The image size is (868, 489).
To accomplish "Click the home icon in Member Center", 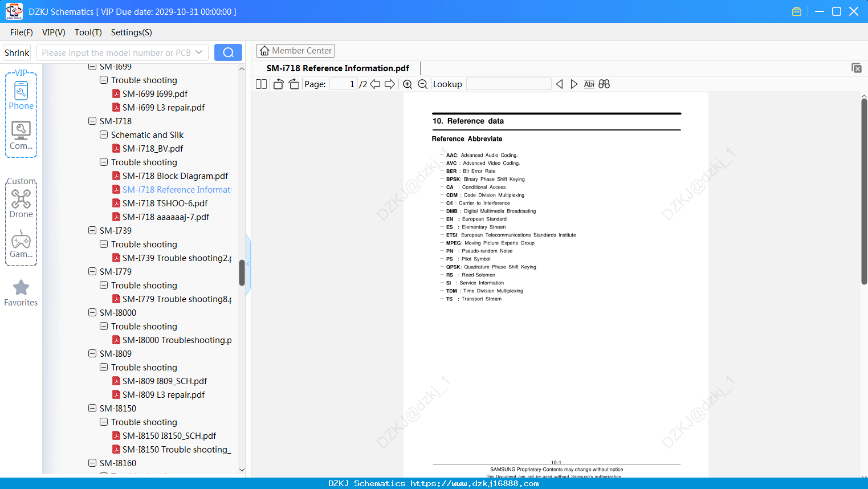I will pyautogui.click(x=264, y=51).
